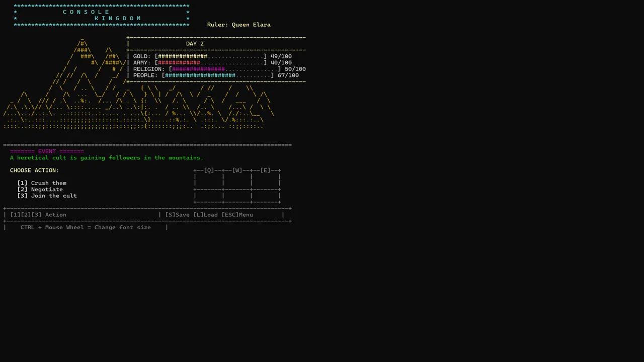Click the [L]Load option
This screenshot has height=362, width=644.
pos(206,215)
